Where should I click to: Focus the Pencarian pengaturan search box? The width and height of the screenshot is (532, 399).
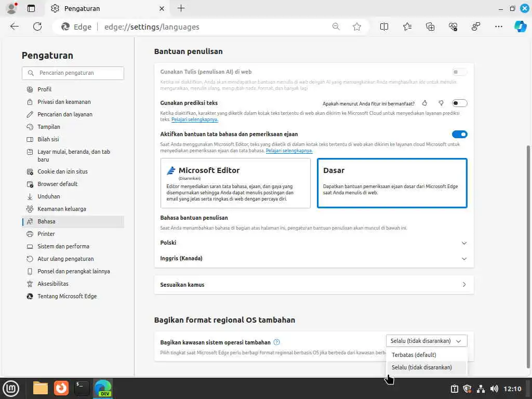[x=73, y=73]
